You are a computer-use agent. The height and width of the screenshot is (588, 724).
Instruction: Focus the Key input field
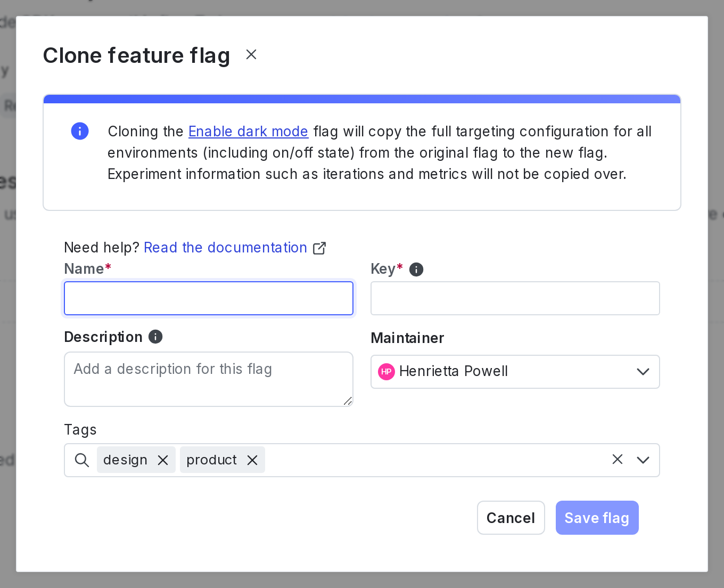tap(515, 298)
